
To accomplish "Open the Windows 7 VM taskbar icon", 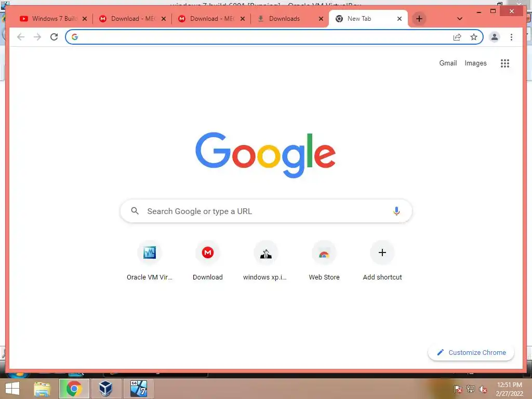I will 138,389.
